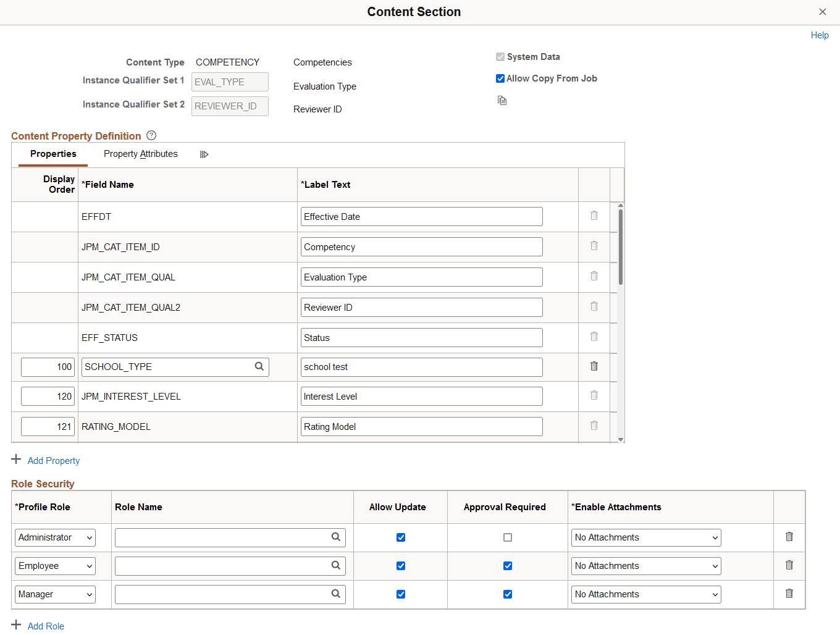Open the Role Name lookup for Administrator
This screenshot has width=840, height=635.
pyautogui.click(x=336, y=537)
